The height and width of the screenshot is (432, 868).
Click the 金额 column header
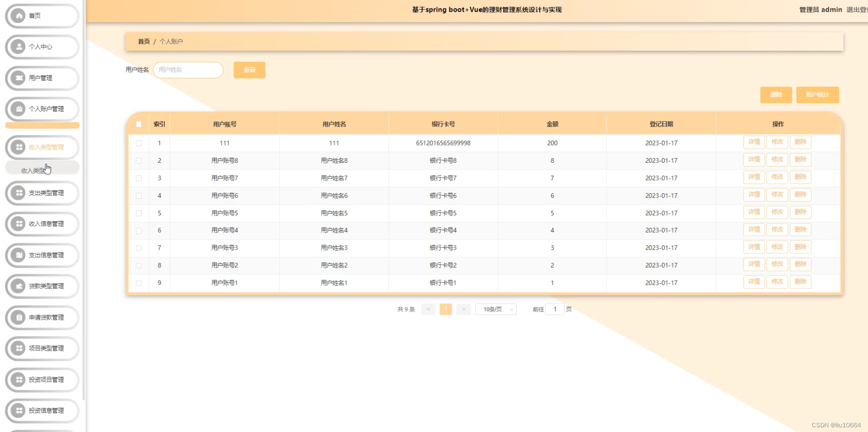pos(552,124)
